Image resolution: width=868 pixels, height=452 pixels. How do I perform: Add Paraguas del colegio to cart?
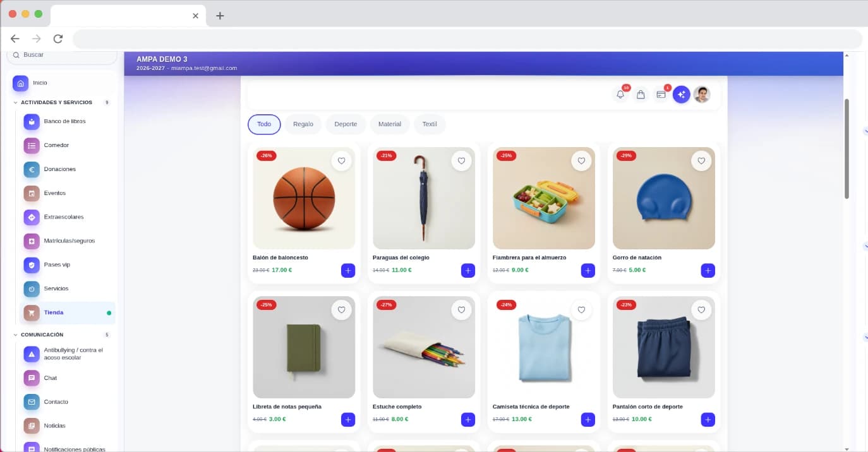[468, 270]
